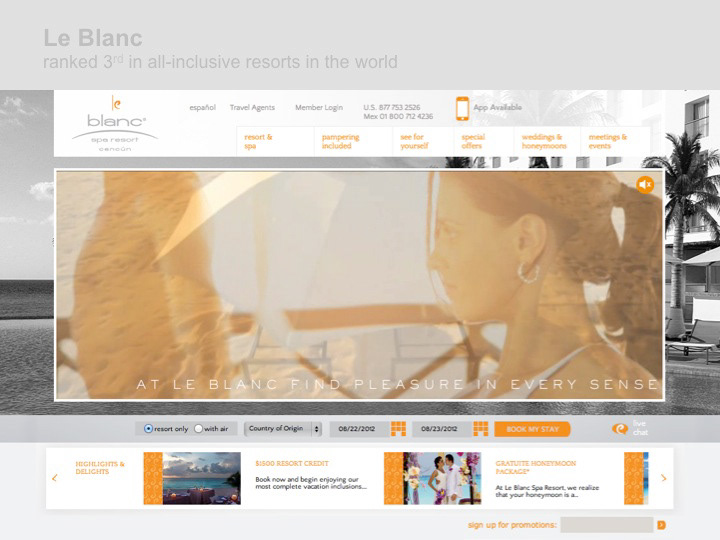Submit promotions signup arrow button
This screenshot has height=540, width=720.
click(x=661, y=525)
